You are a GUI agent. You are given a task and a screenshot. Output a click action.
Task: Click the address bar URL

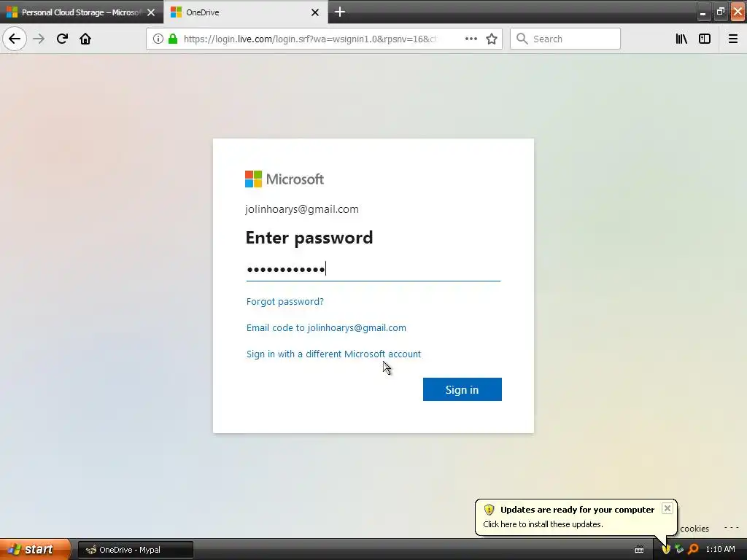[x=309, y=39]
